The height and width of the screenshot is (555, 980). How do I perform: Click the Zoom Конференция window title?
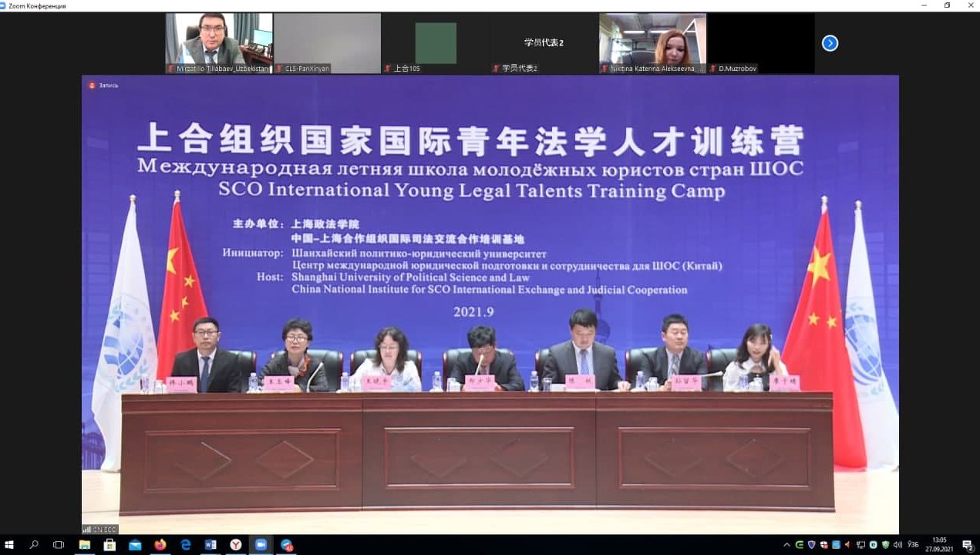tap(37, 5)
